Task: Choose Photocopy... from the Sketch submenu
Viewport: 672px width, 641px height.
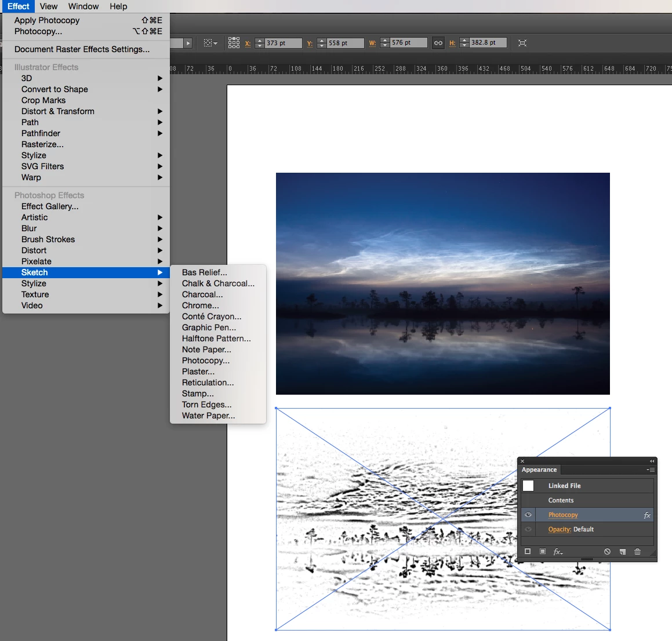Action: (x=206, y=360)
